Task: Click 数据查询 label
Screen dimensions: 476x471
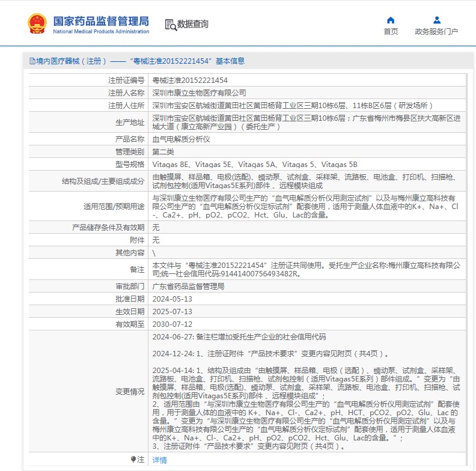Action: coord(192,24)
